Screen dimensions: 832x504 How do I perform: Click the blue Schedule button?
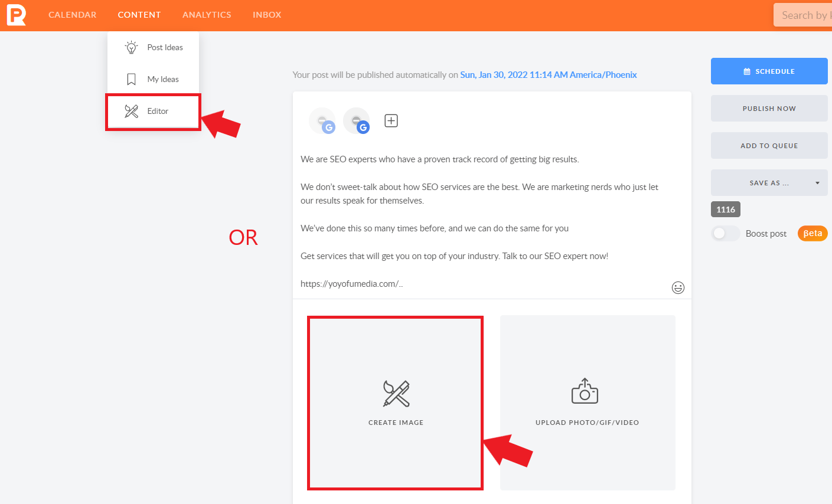[769, 71]
